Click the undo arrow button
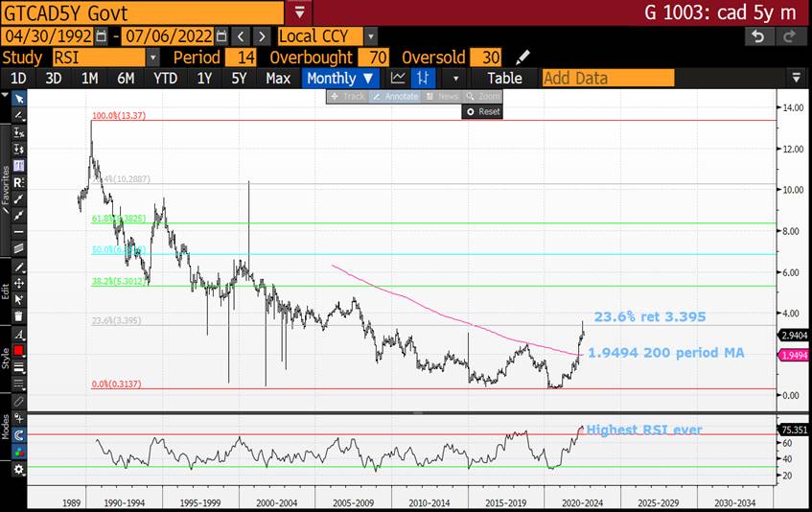812x512 pixels. pyautogui.click(x=758, y=36)
